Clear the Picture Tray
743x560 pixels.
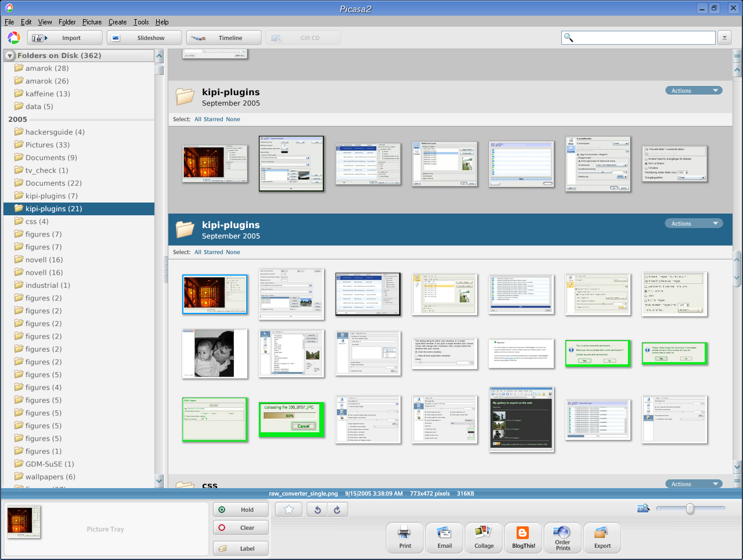240,528
